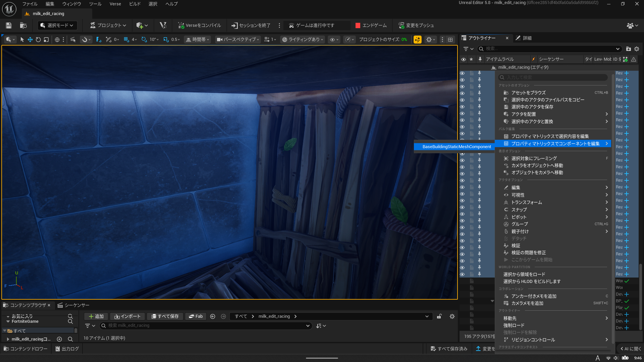Click the plus icon beside milk_edit_racing folder

pyautogui.click(x=59, y=339)
